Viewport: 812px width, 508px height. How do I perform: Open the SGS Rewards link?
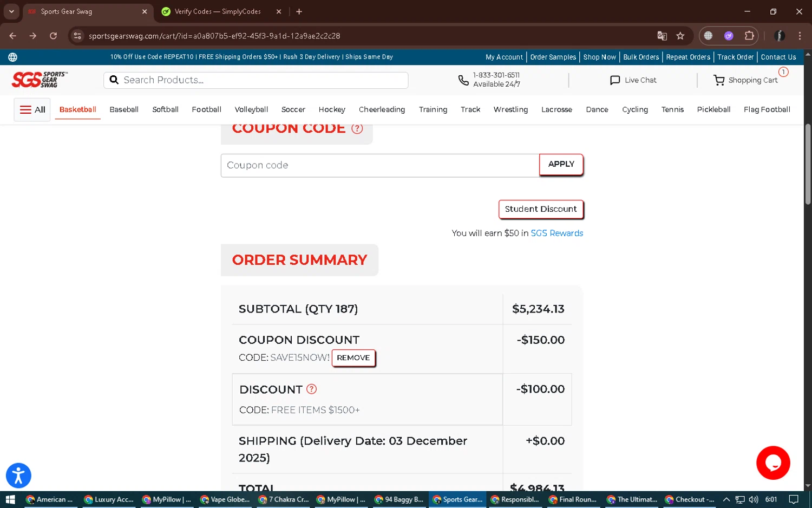tap(556, 233)
